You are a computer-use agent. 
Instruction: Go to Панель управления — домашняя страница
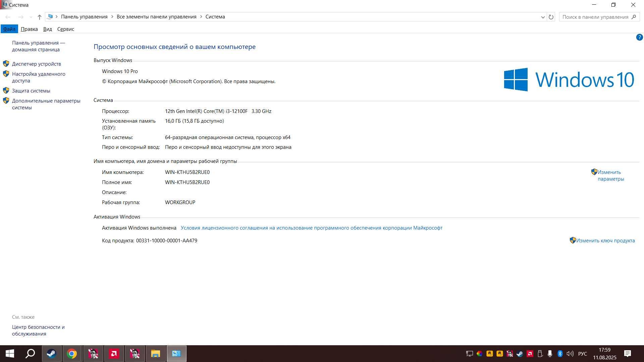coord(39,46)
